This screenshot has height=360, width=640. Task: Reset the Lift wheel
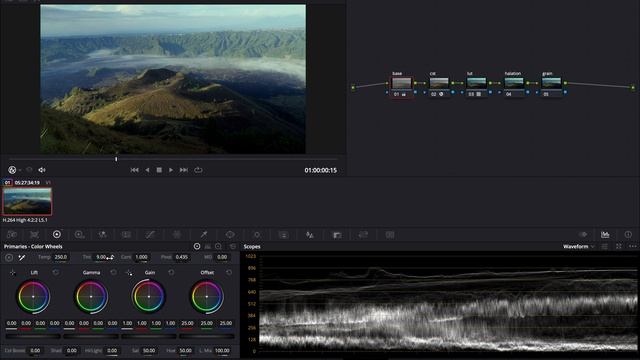tap(56, 272)
